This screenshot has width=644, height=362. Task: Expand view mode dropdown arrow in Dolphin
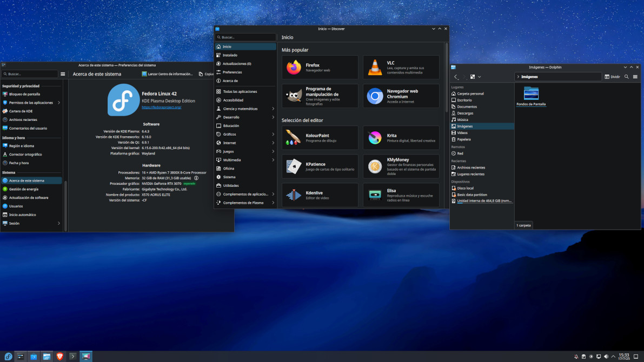point(479,77)
